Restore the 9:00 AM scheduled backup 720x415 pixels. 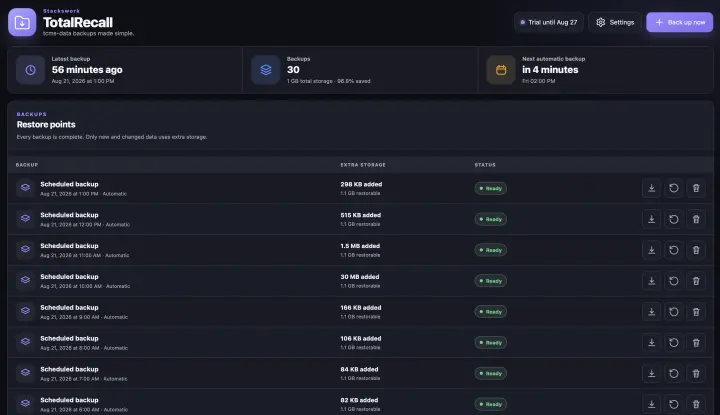[x=674, y=312]
